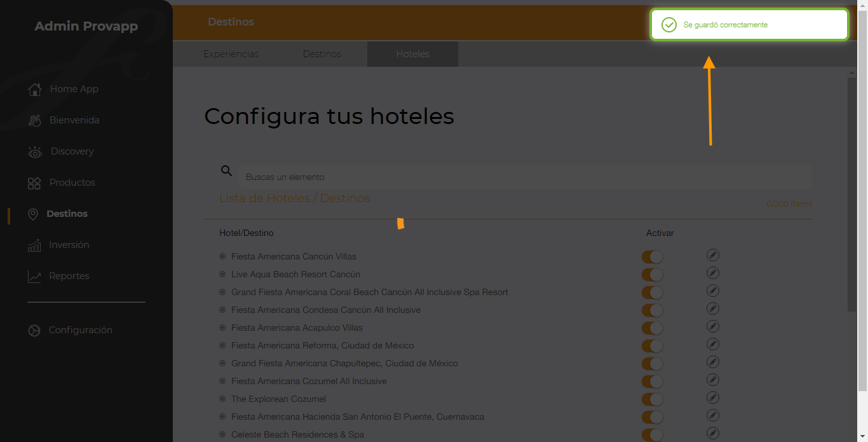Click the 'Configura tus hoteles' heading
Image resolution: width=868 pixels, height=442 pixels.
(x=329, y=116)
